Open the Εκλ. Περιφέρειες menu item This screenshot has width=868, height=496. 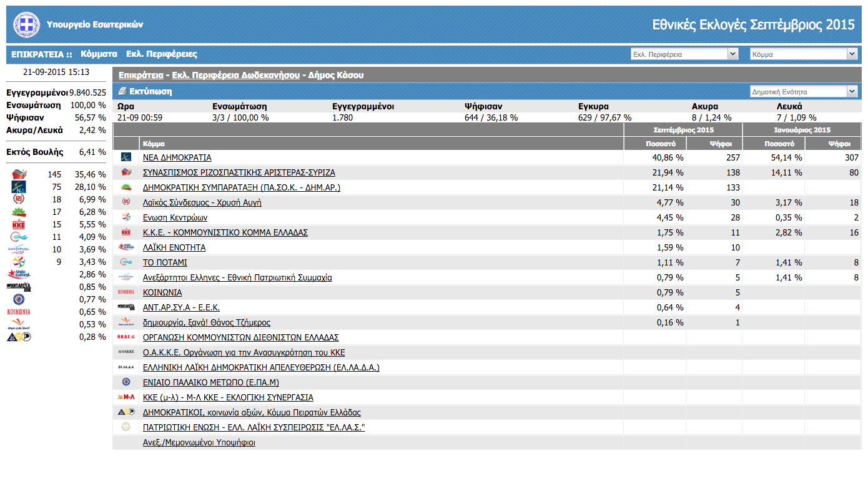162,54
